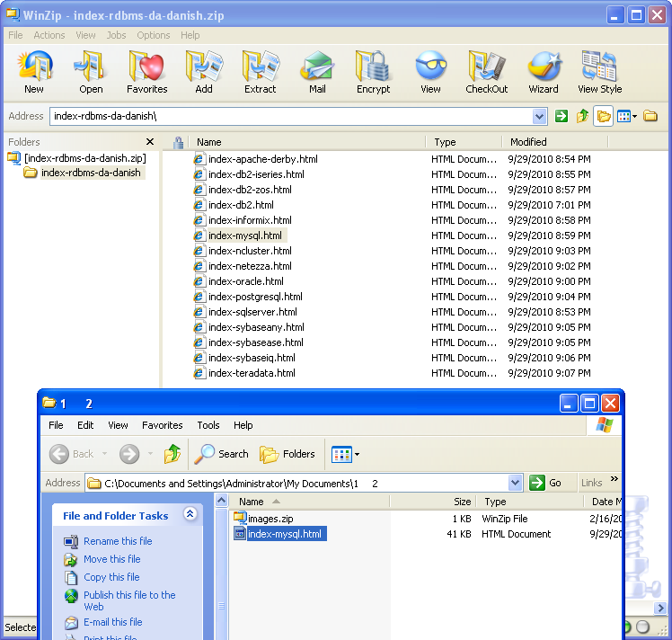The image size is (672, 640).
Task: Toggle Explorer Folders pane
Action: [287, 454]
